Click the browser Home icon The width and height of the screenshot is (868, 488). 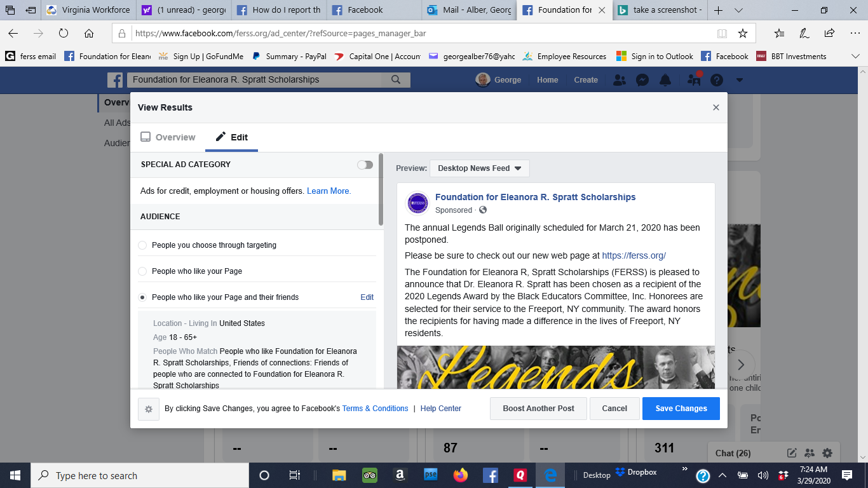coord(89,33)
